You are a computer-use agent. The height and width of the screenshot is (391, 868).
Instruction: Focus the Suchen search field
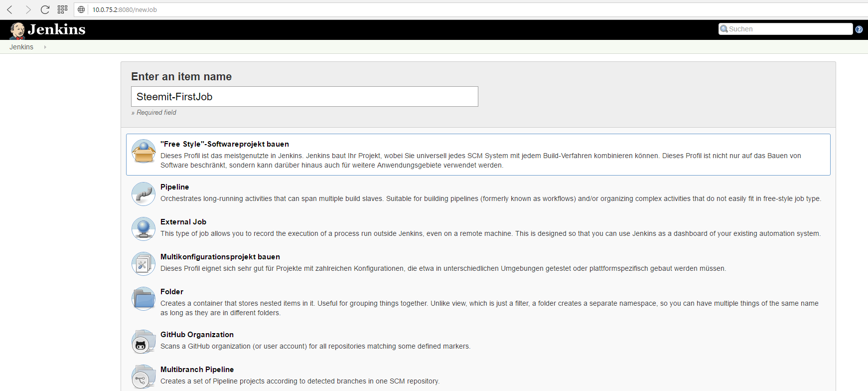[785, 29]
